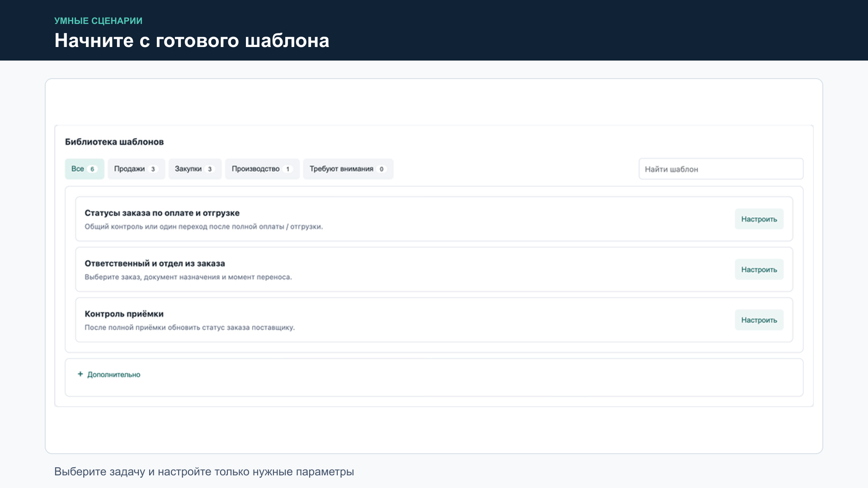
Task: Click 'Настроить' for 'Ответственный и отдел из заказа'
Action: coord(759,270)
